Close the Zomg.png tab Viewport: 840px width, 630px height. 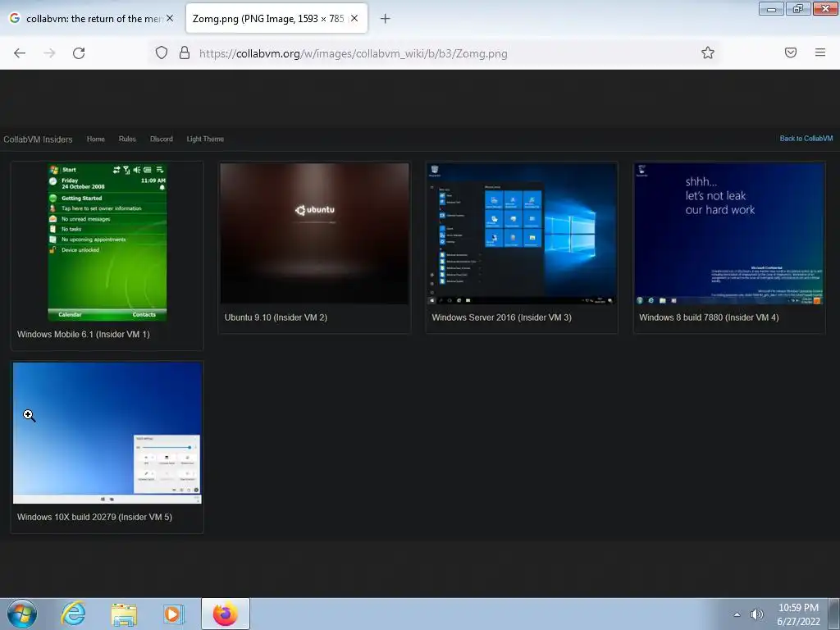[354, 18]
